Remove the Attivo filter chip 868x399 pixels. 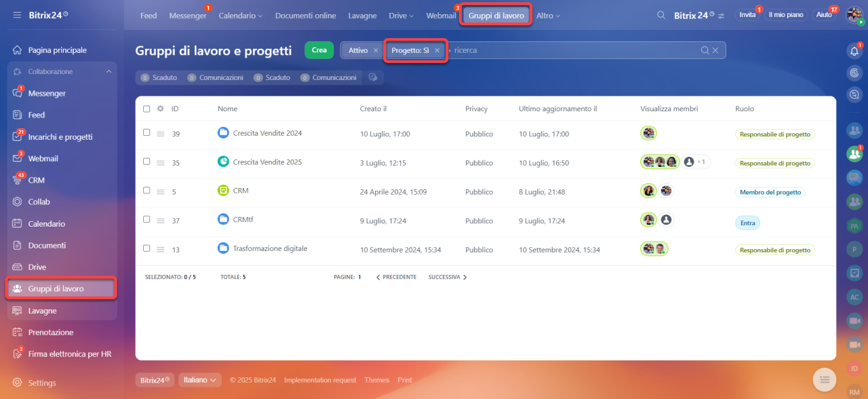click(x=376, y=51)
